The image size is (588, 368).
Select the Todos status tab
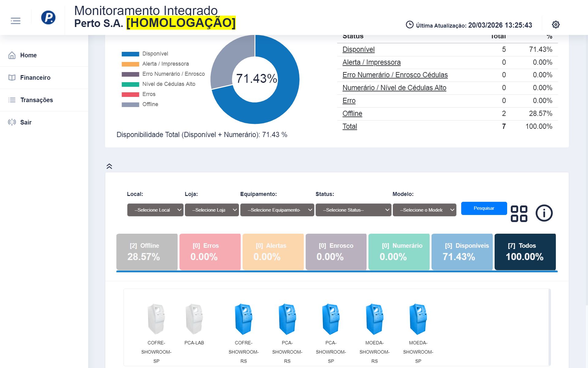click(x=525, y=251)
